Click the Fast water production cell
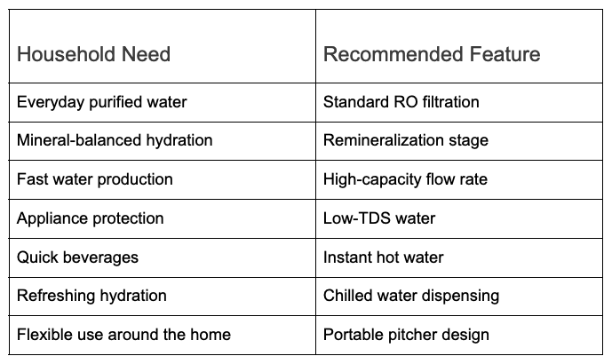Viewport: 612px width, 364px height. point(163,180)
